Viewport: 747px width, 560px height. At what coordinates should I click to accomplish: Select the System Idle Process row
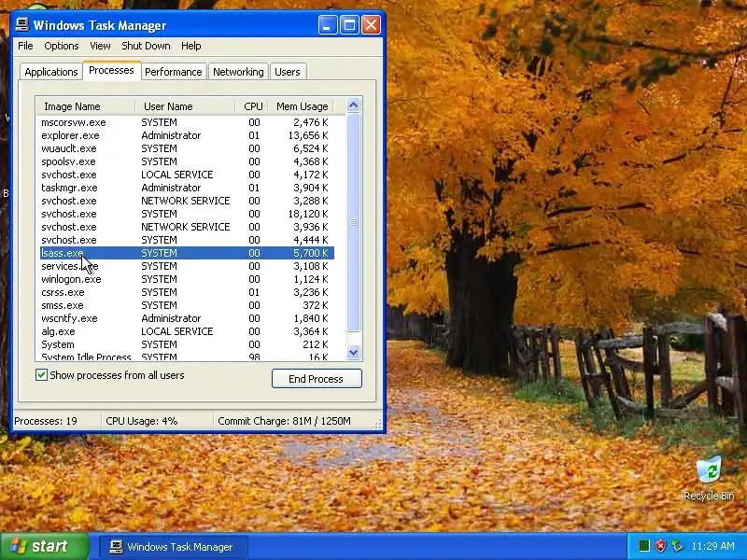(x=187, y=357)
